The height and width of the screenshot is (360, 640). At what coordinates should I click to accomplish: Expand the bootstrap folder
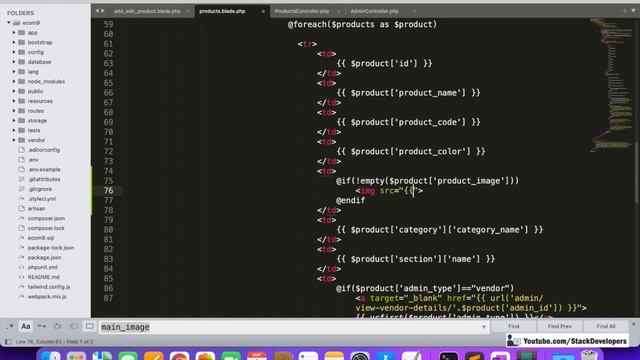[14, 42]
